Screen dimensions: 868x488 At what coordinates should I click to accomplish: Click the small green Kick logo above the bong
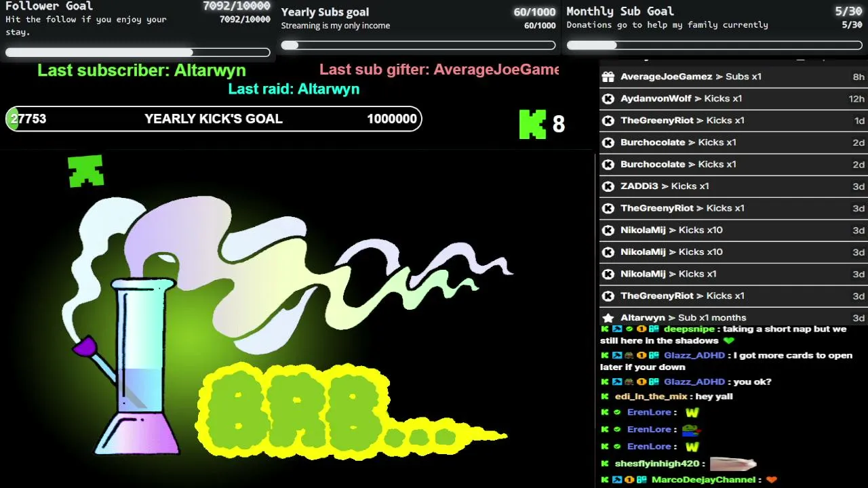86,171
